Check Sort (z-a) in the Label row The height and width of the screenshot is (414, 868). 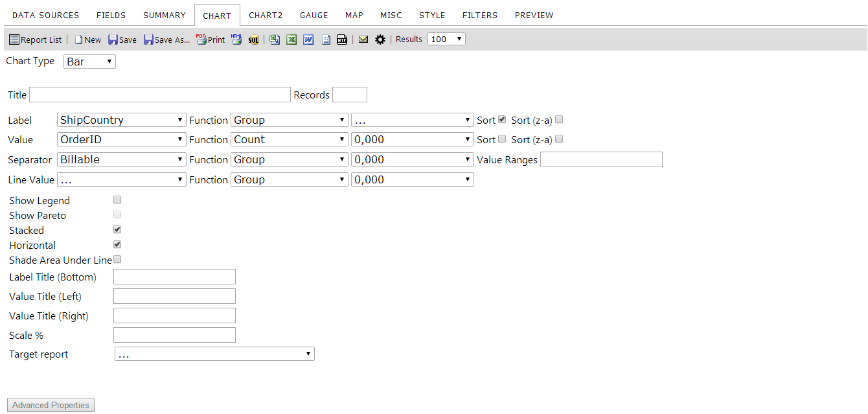pos(559,119)
